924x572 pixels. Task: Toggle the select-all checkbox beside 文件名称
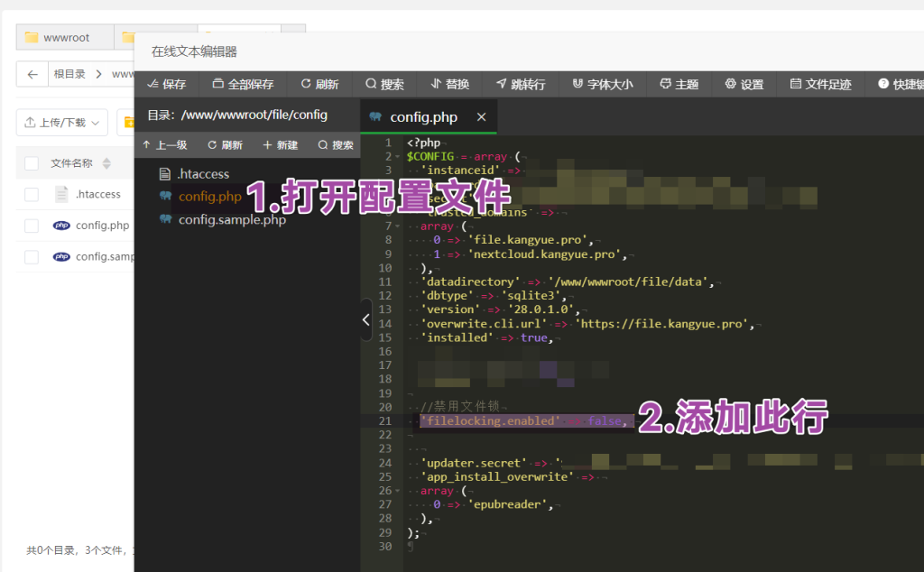(x=32, y=164)
